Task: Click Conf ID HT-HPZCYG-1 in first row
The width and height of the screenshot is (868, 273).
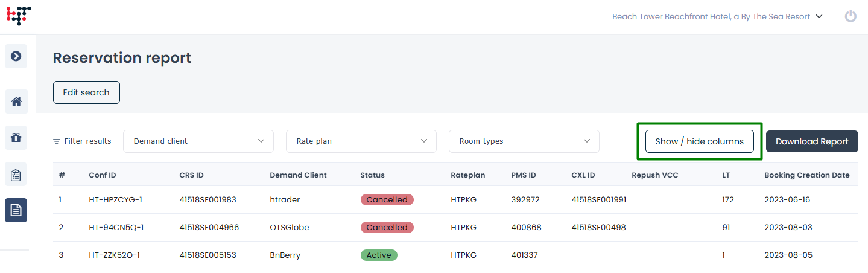Action: [x=116, y=199]
